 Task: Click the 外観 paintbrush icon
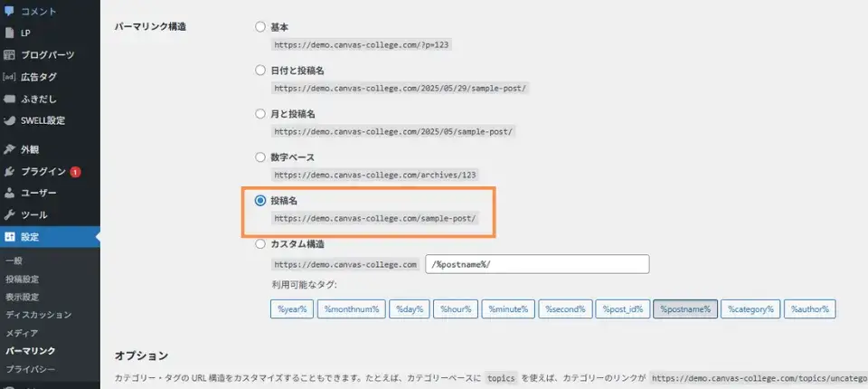click(9, 149)
